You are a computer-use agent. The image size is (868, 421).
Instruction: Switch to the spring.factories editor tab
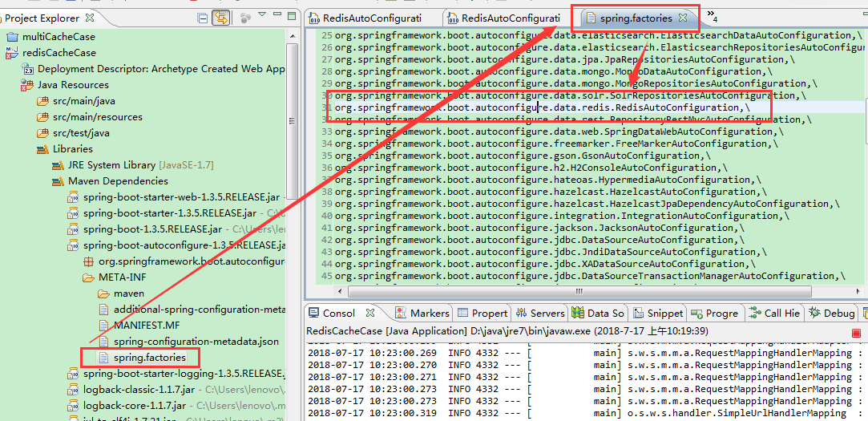[x=636, y=18]
